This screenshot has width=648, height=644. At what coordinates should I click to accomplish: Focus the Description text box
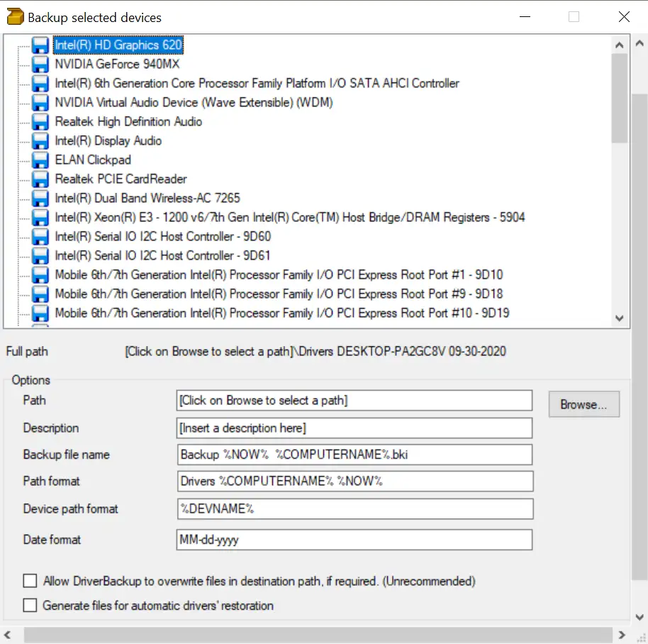click(354, 428)
